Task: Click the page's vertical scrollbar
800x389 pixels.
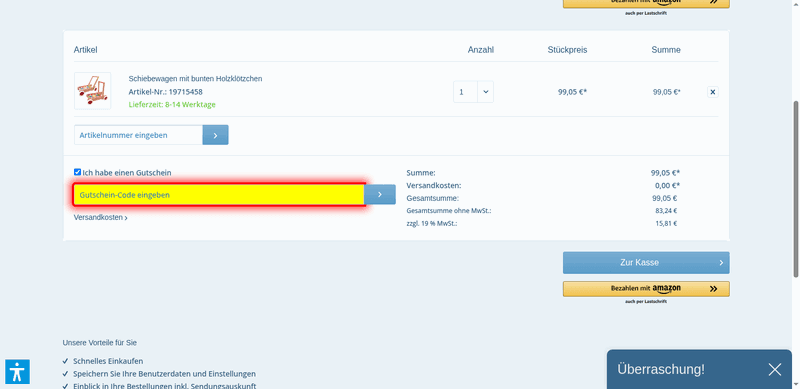Action: pos(795,189)
